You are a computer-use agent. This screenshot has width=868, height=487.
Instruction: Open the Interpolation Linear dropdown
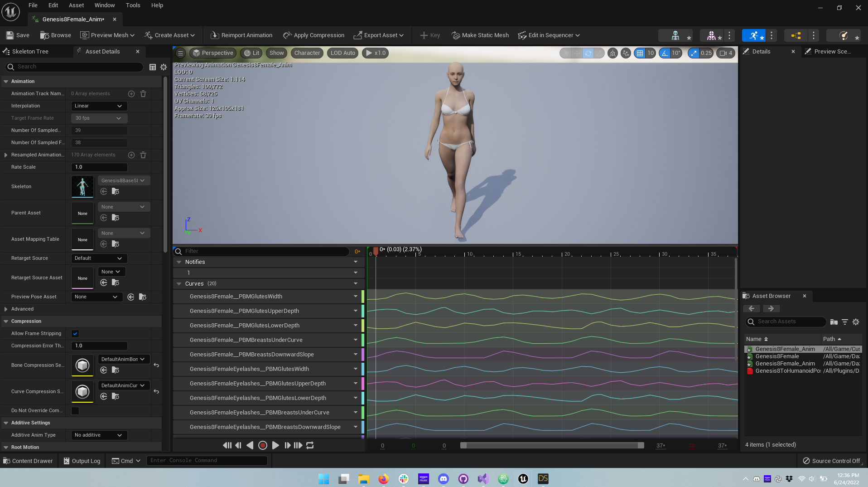(99, 106)
